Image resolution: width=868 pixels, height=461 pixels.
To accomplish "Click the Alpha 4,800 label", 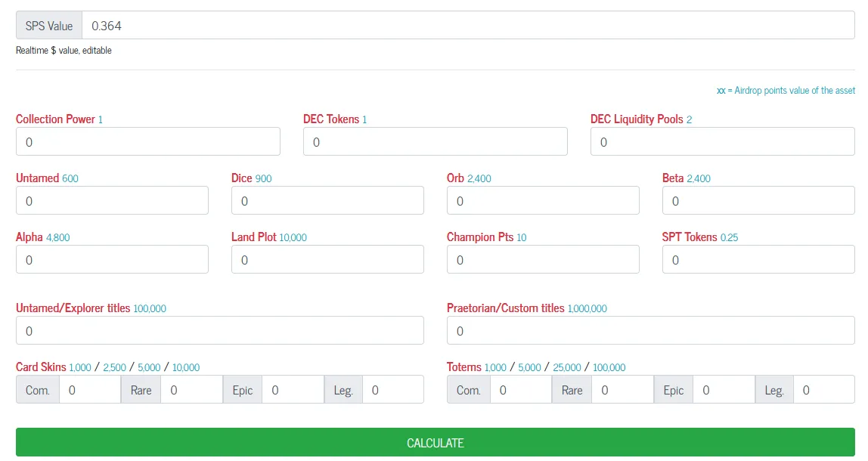I will (42, 237).
